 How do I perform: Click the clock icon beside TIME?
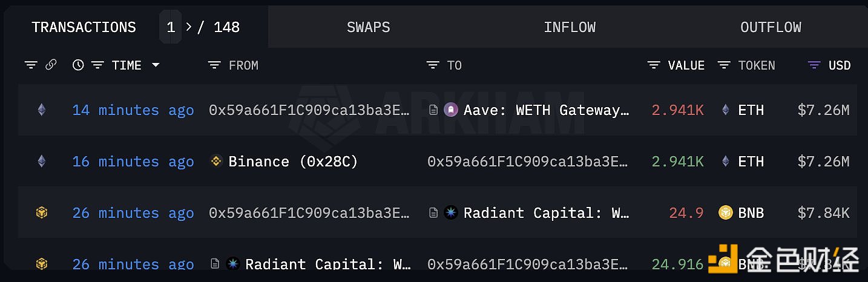tap(78, 65)
